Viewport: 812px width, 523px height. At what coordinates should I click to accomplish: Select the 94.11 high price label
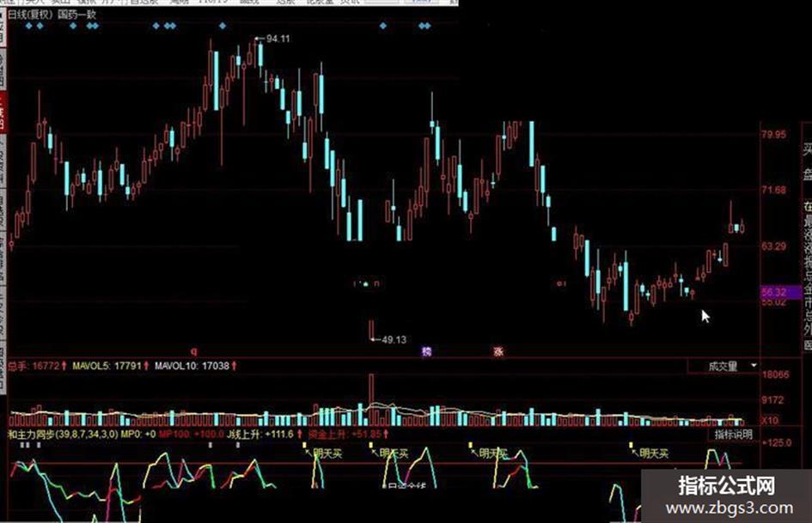point(278,39)
